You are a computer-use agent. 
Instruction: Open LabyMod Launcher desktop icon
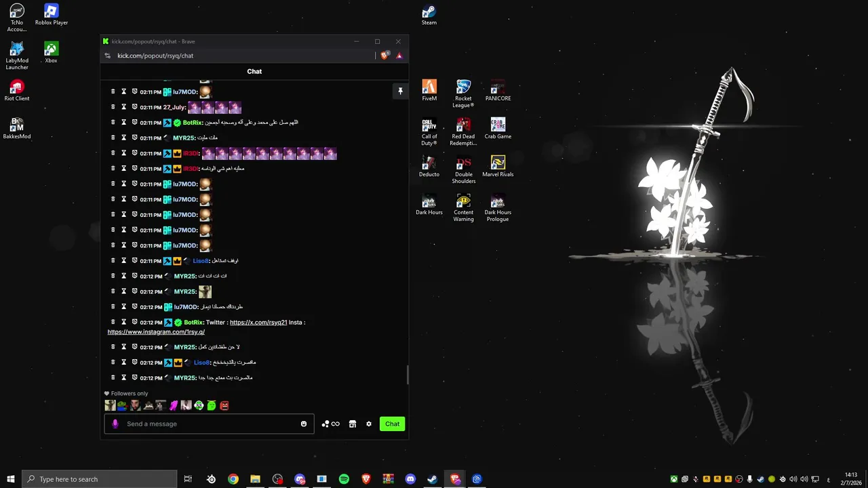coord(17,56)
